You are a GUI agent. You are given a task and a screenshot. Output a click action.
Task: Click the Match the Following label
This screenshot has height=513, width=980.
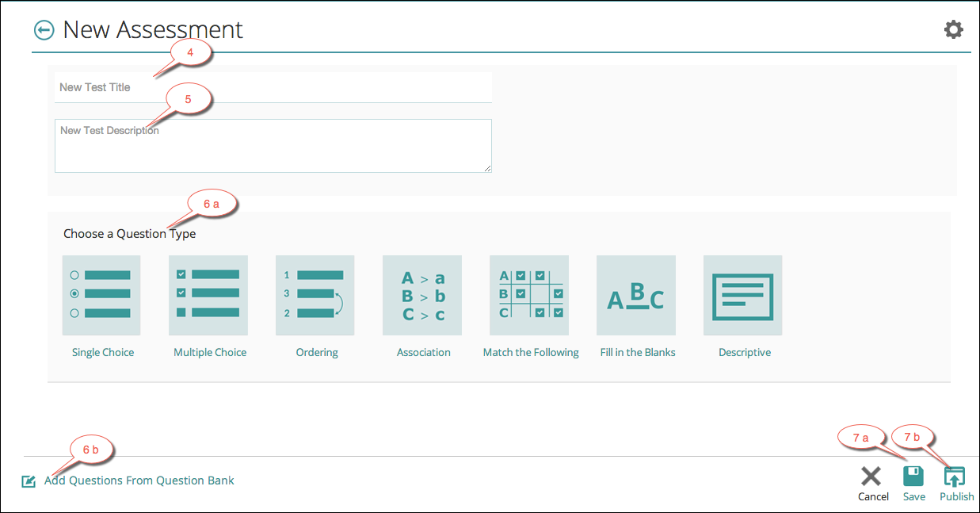(531, 352)
